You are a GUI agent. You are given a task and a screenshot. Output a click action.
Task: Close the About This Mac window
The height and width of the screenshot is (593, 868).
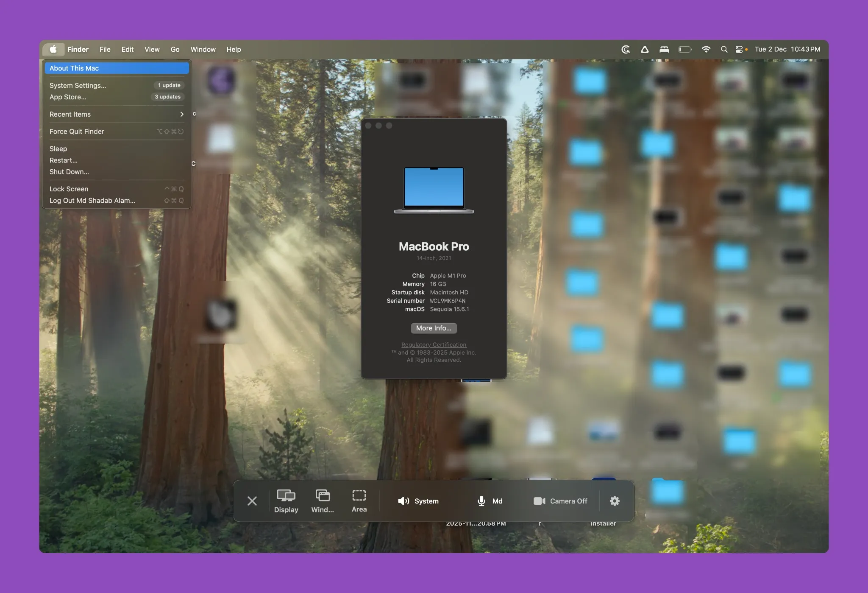click(x=368, y=126)
